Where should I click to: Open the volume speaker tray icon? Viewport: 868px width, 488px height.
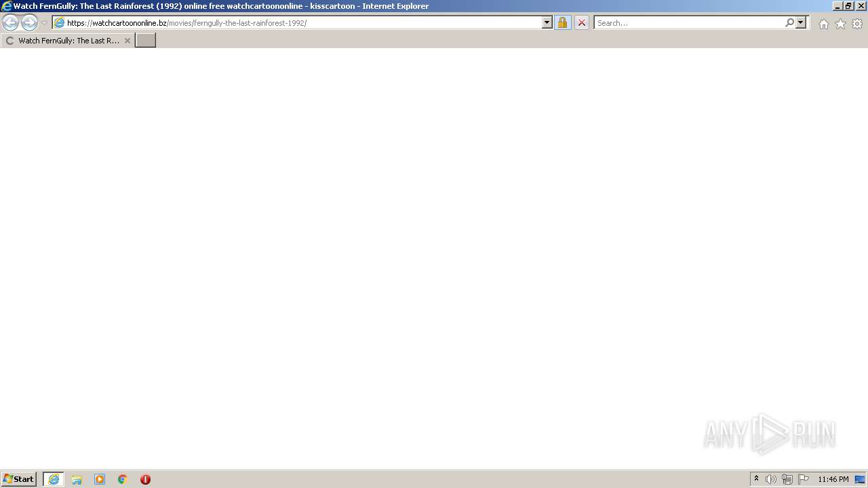point(771,479)
